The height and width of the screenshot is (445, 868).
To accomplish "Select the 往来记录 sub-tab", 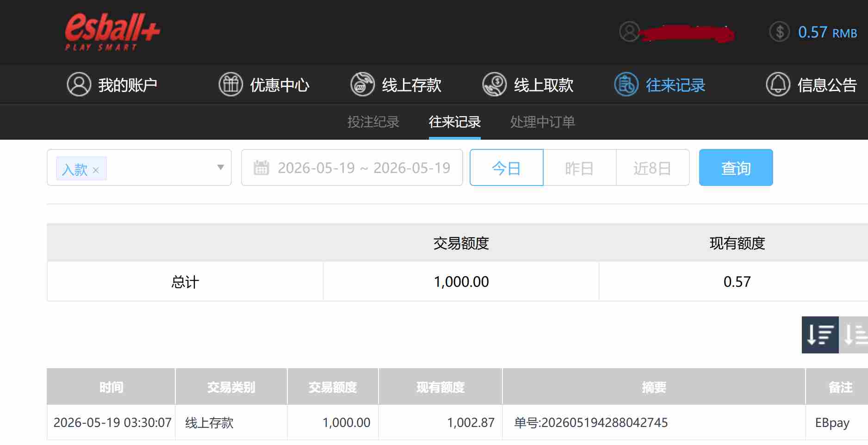I will coord(455,122).
